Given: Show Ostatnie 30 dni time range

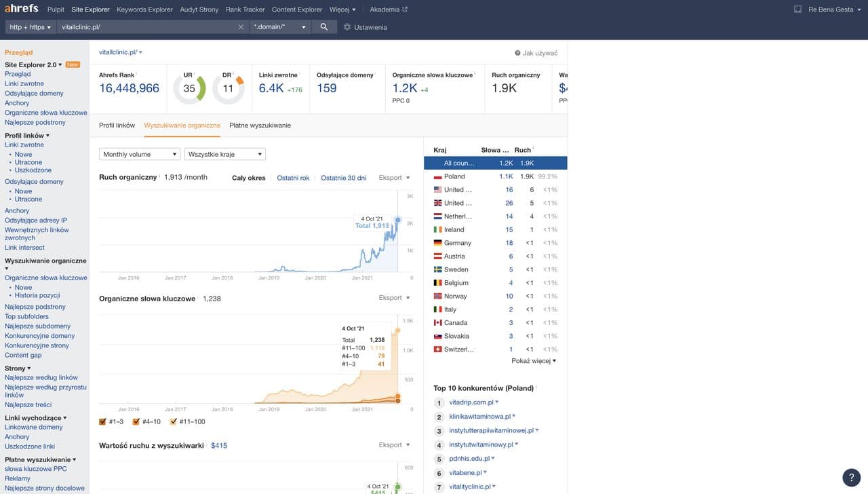Looking at the screenshot, I should tap(344, 178).
